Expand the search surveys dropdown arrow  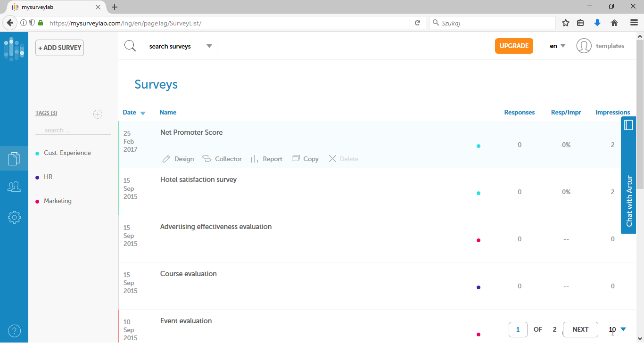click(x=209, y=46)
